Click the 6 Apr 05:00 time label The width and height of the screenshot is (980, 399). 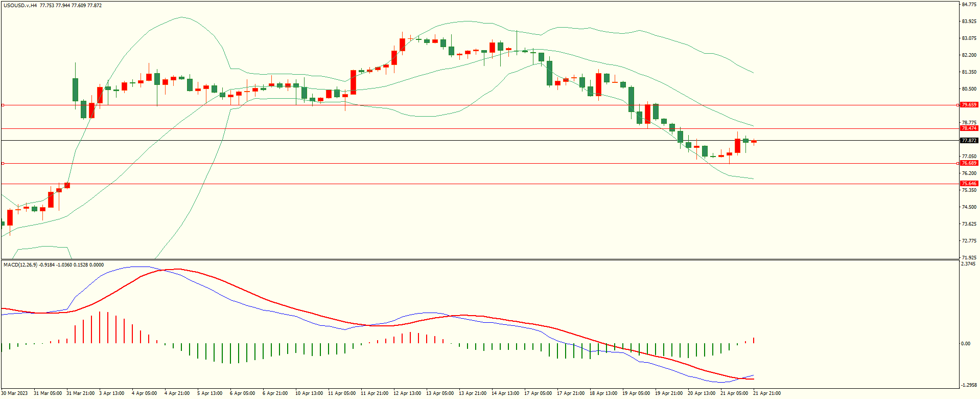(x=243, y=393)
